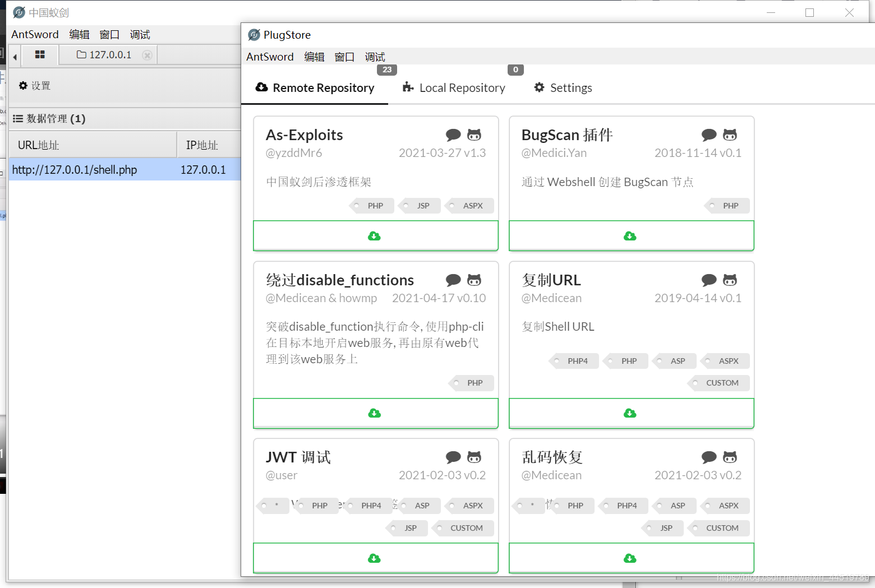Open BugScan 插件 comment bubble icon

point(709,135)
